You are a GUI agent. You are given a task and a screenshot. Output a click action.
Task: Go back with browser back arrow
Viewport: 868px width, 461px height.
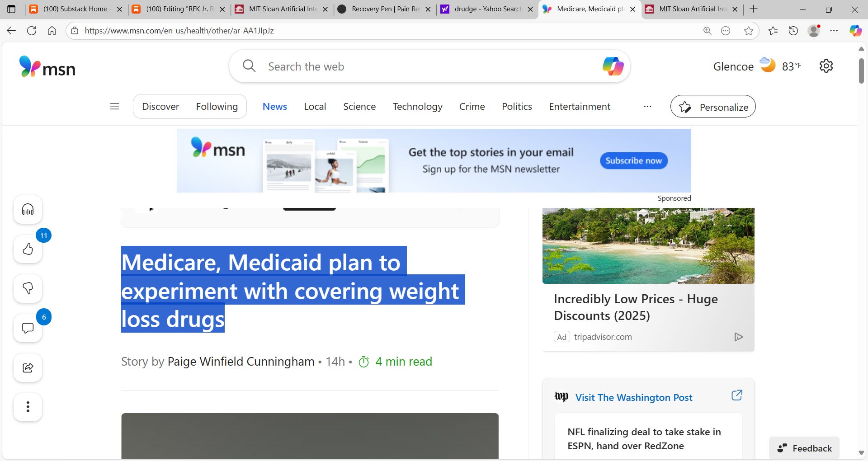11,31
